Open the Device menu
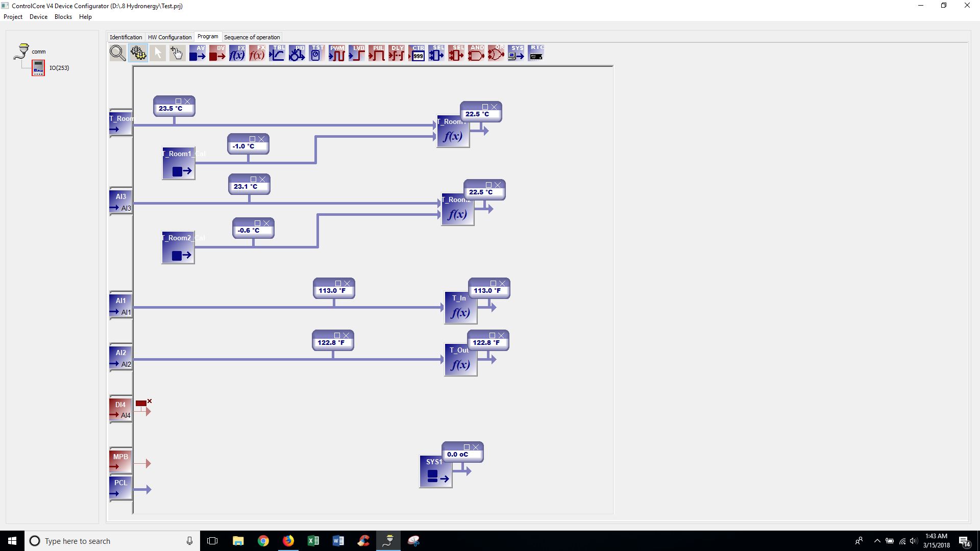This screenshot has height=551, width=980. click(38, 17)
